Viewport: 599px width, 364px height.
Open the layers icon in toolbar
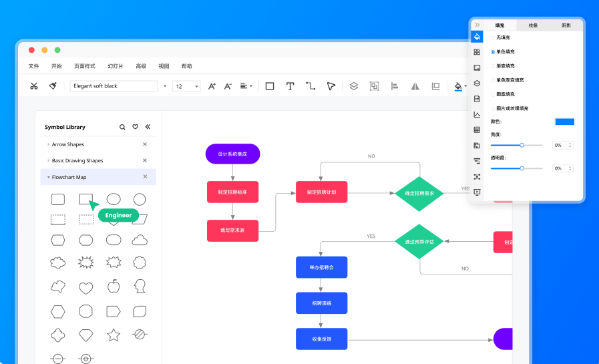click(355, 86)
